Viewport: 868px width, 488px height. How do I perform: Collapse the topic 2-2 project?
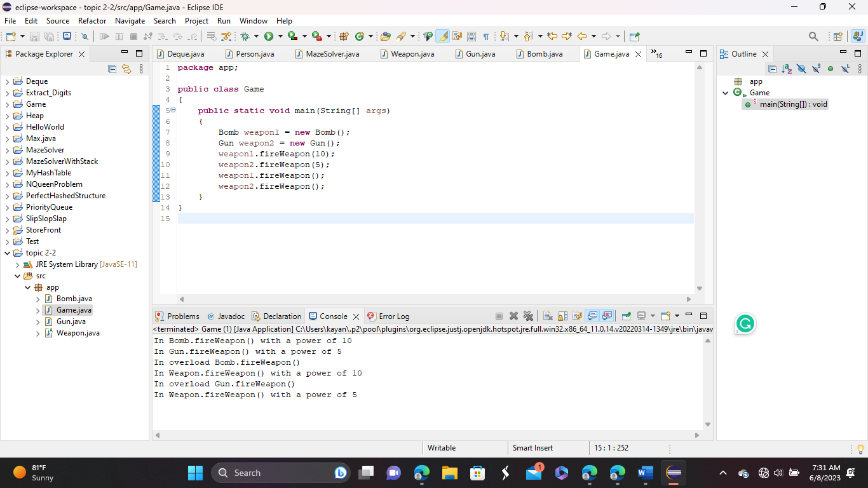pyautogui.click(x=8, y=253)
